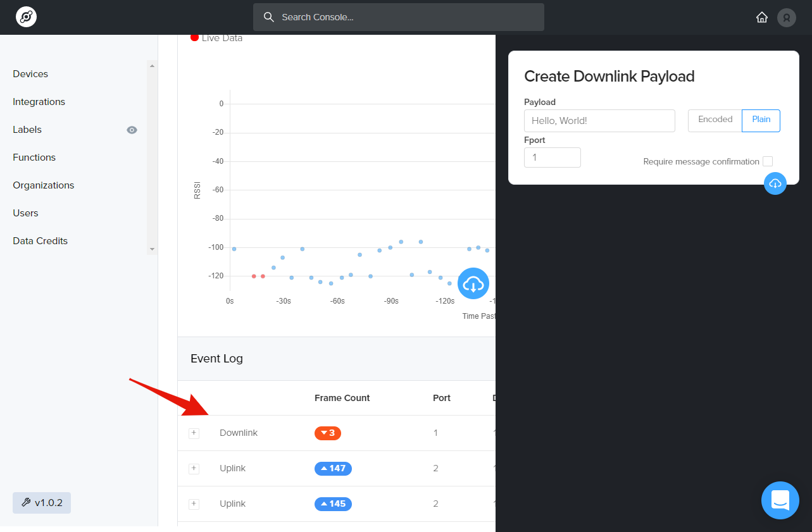
Task: Expand the Uplink 147 event row
Action: click(194, 469)
